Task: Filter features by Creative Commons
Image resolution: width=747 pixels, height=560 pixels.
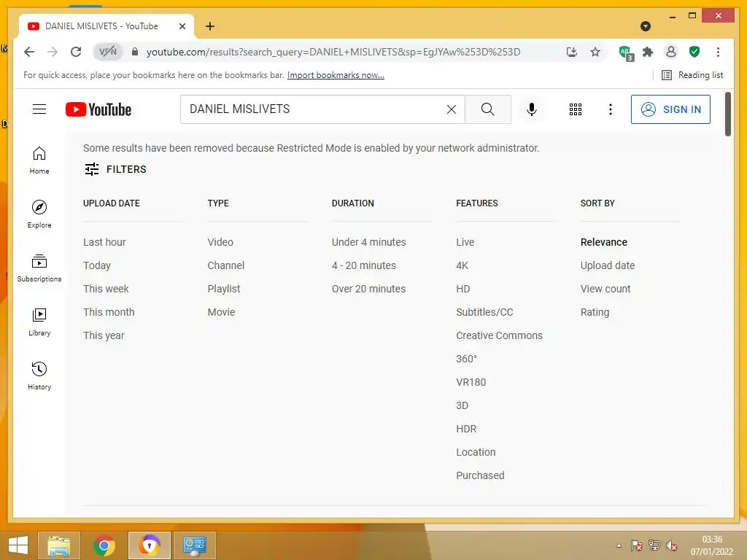Action: (499, 335)
